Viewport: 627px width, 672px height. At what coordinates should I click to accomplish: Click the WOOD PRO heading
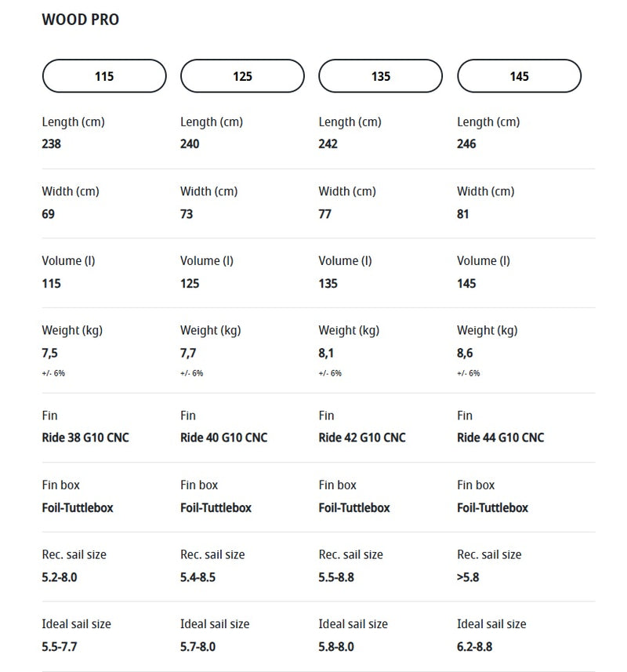coord(81,20)
